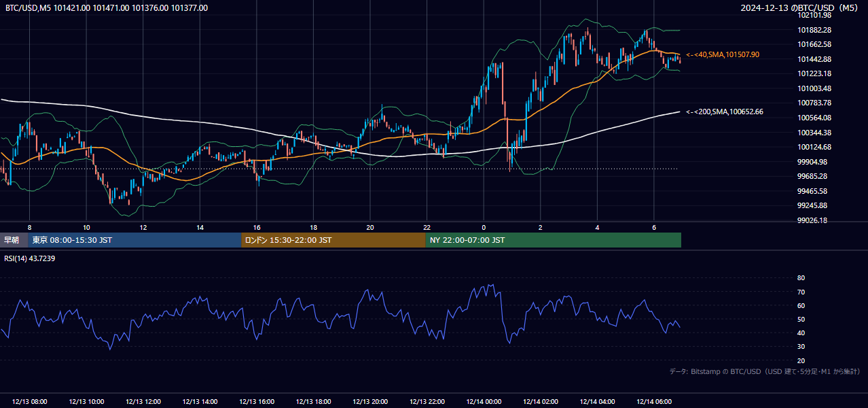Viewport: 868px width, 408px height.
Task: Click price axis label 102101.98
Action: (x=815, y=15)
